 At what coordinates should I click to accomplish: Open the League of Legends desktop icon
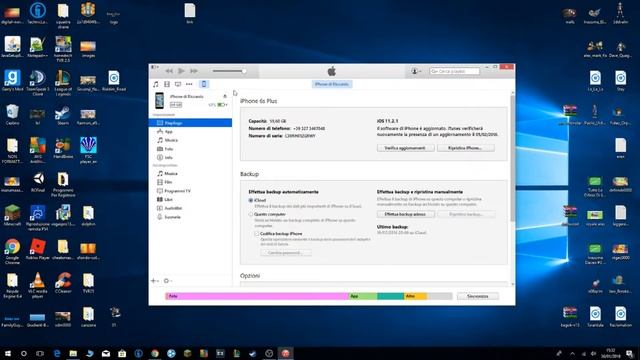63,83
